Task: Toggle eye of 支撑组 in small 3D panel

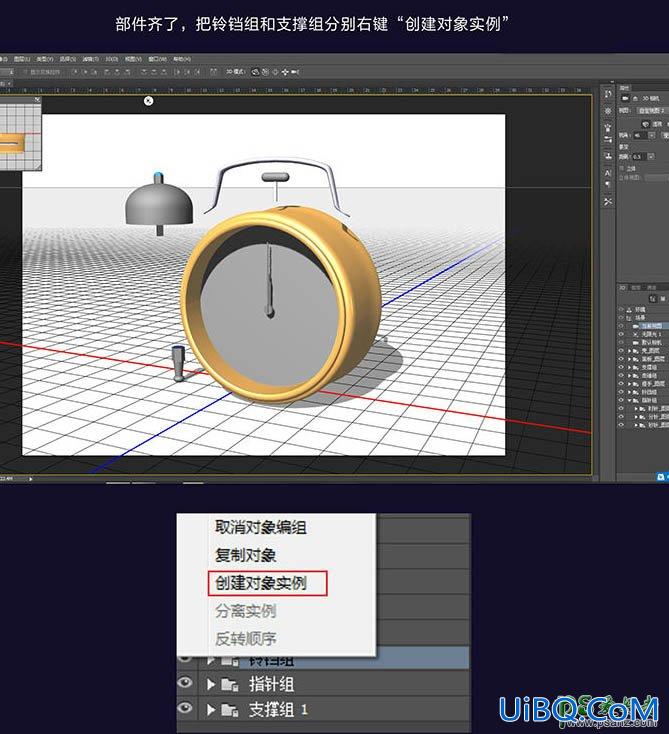Action: (x=621, y=367)
